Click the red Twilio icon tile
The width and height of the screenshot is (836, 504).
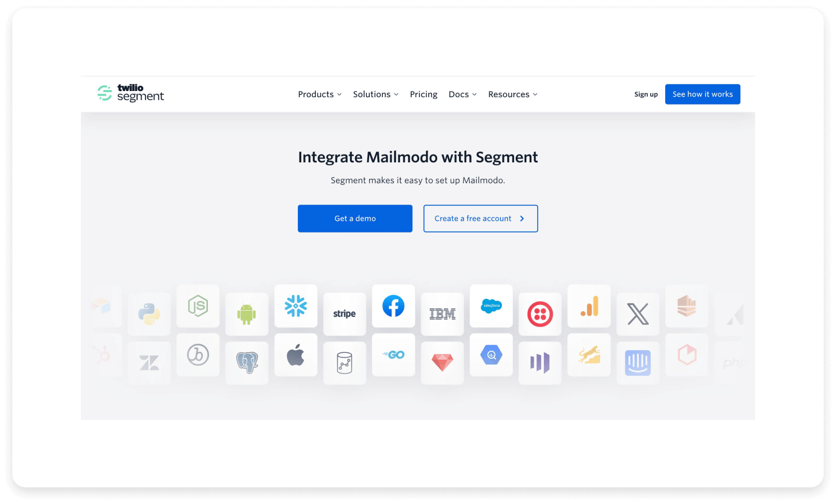coord(540,314)
